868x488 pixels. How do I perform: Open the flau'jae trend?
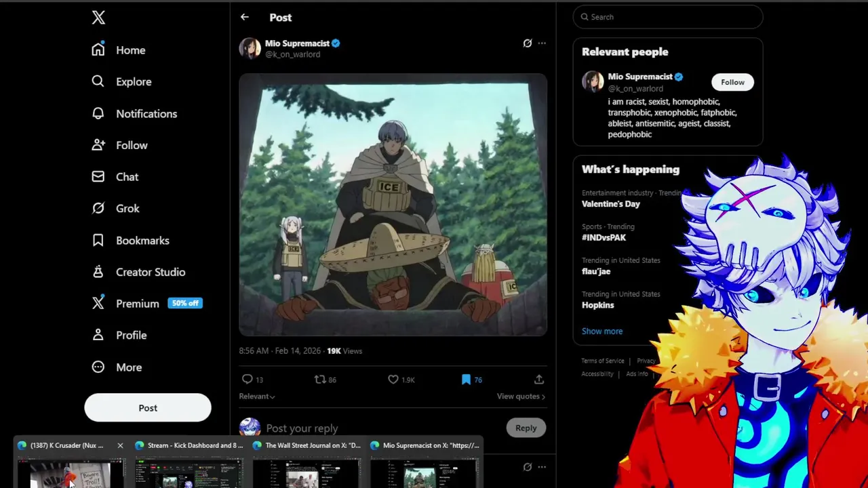[596, 271]
